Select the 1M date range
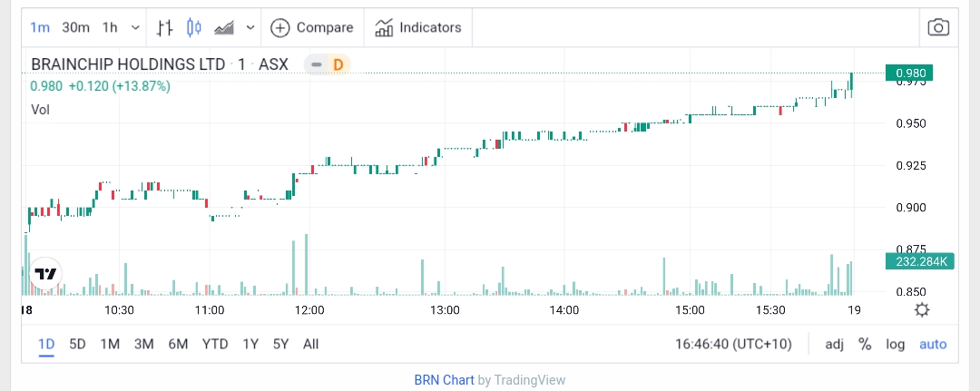 pyautogui.click(x=110, y=344)
